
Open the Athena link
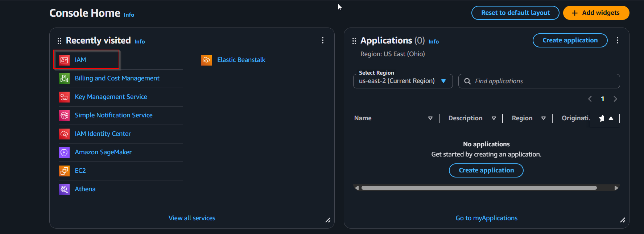tap(85, 189)
